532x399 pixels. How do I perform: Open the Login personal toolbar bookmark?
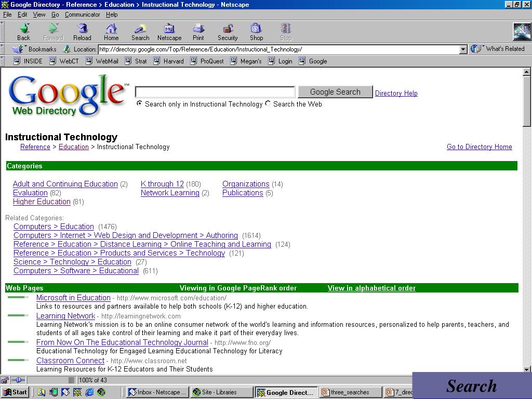click(280, 61)
